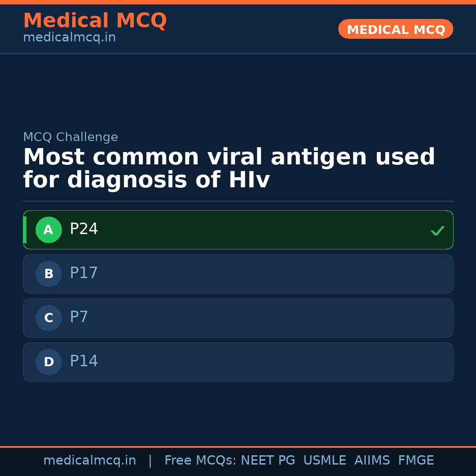Click the question text about viral antigen
Viewport: 476px width, 476px height.
tap(229, 169)
